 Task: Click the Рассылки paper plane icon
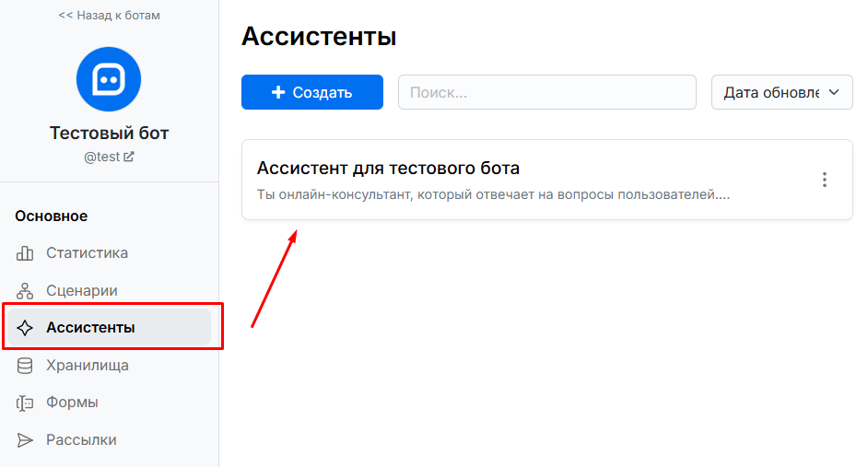[x=24, y=440]
